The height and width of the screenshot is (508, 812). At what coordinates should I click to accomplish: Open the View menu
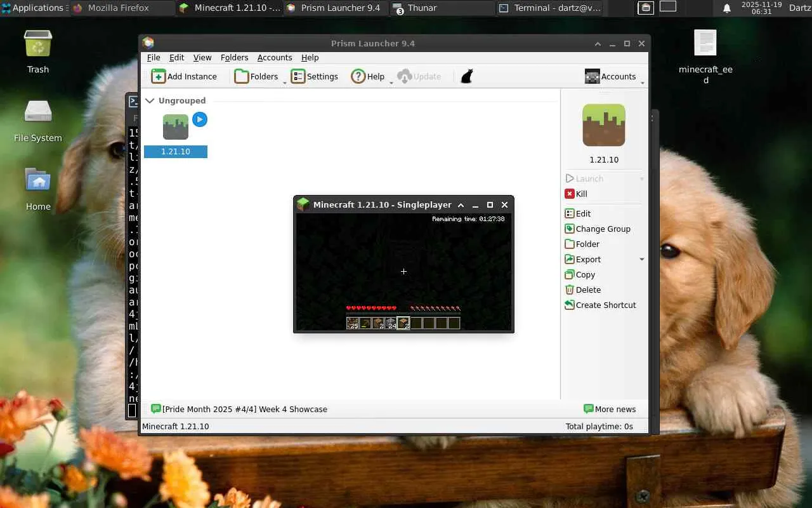tap(202, 57)
